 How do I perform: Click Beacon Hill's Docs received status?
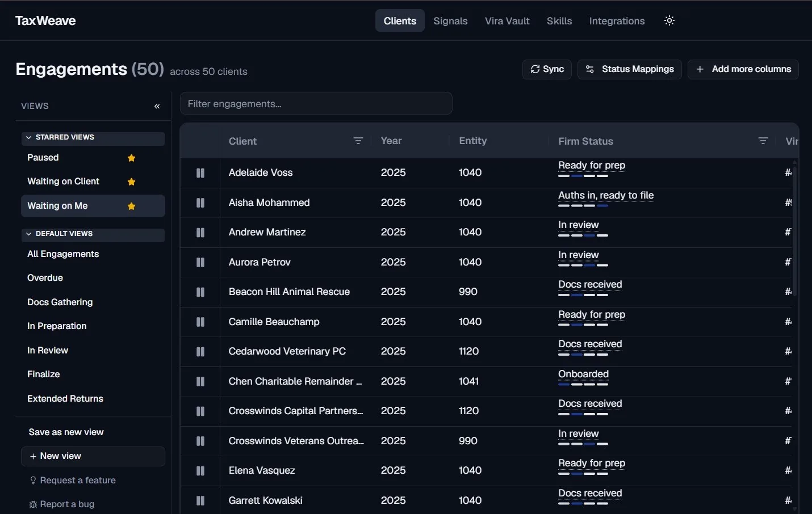[x=590, y=284]
